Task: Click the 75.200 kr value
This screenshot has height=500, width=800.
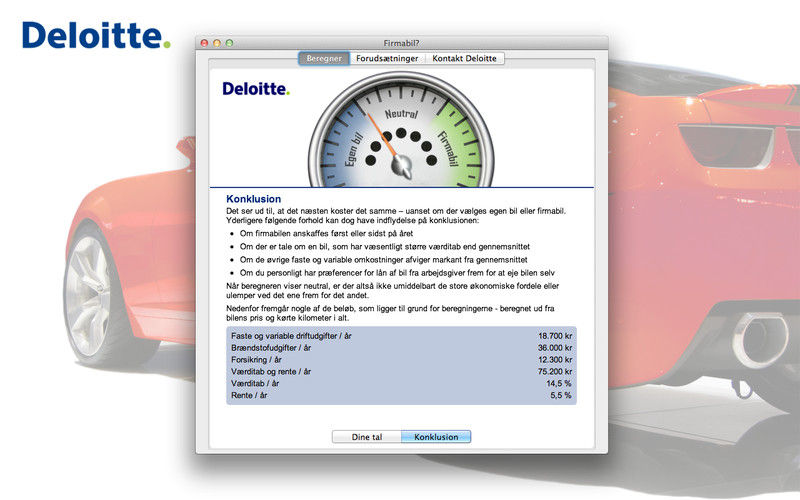Action: pyautogui.click(x=555, y=371)
